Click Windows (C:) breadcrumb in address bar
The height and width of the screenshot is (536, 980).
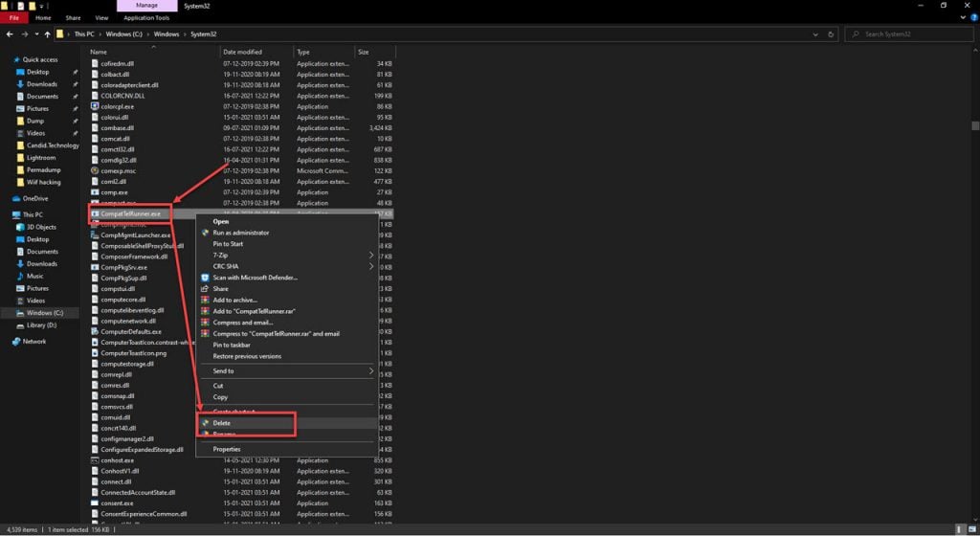pyautogui.click(x=123, y=34)
